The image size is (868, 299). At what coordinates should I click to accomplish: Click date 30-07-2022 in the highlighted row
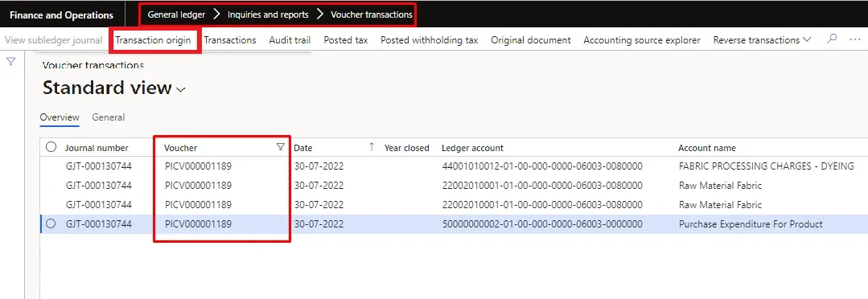click(319, 223)
